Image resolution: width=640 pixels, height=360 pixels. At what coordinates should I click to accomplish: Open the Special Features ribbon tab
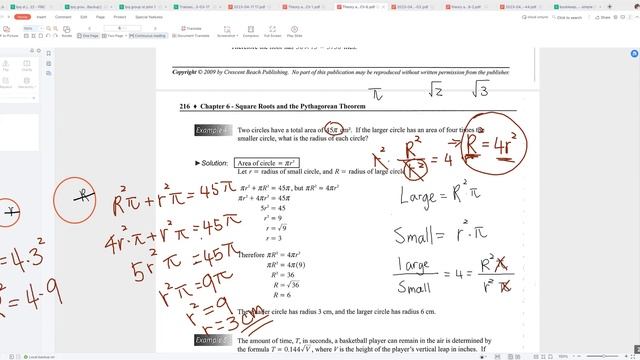[149, 17]
